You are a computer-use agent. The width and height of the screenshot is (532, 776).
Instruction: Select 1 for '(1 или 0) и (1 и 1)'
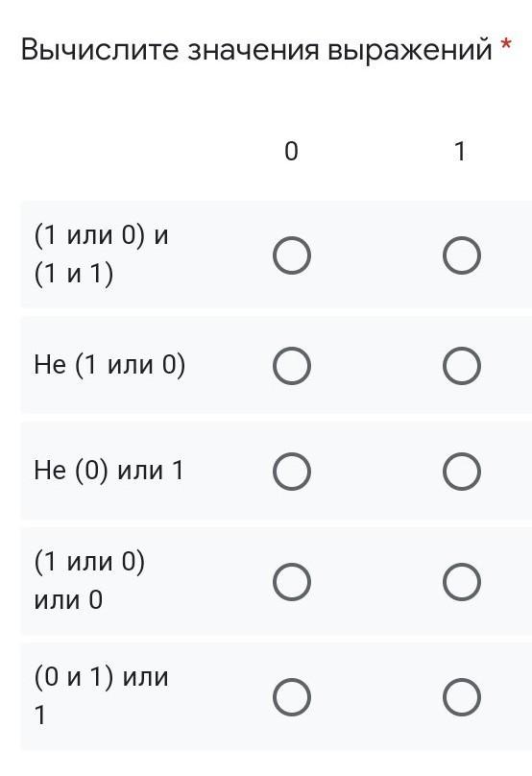pyautogui.click(x=461, y=255)
